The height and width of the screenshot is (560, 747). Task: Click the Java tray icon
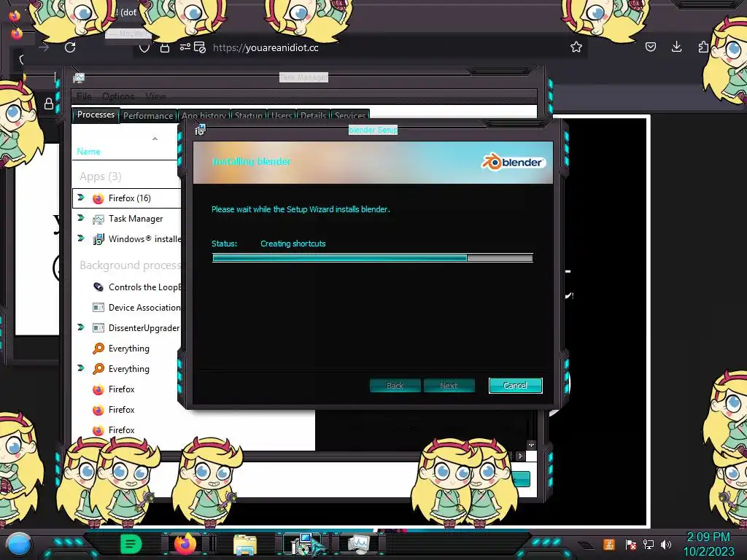609,544
